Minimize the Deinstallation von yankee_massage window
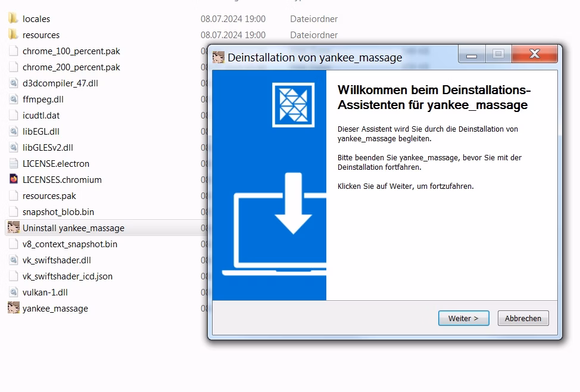 pos(472,55)
